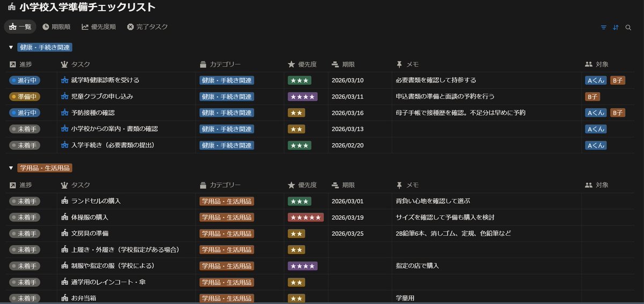Open 準備中 status of 児童クラブ row
This screenshot has height=304, width=644.
point(25,97)
